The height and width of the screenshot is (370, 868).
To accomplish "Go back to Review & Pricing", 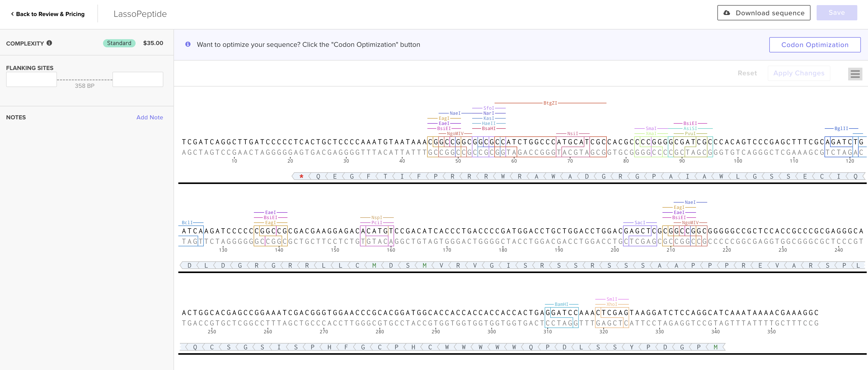I will pyautogui.click(x=50, y=14).
